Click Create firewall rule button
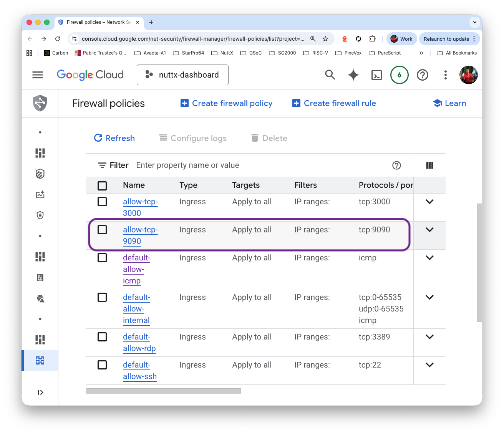The height and width of the screenshot is (434, 504). (x=334, y=103)
